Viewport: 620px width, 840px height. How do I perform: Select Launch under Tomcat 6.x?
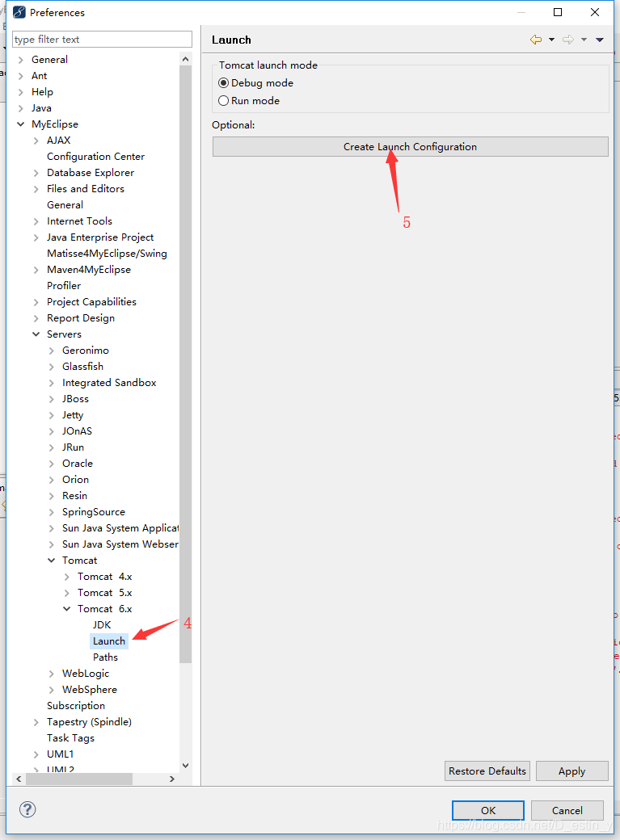tap(109, 640)
